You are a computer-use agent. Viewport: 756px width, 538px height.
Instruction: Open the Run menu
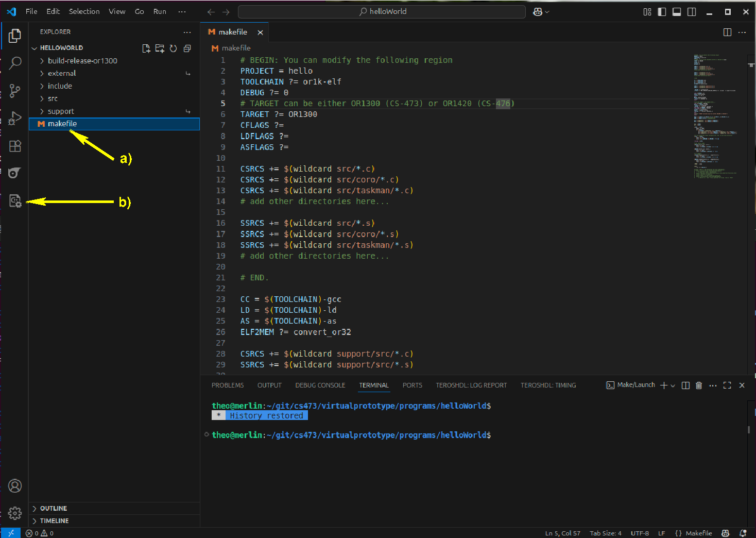pyautogui.click(x=160, y=11)
